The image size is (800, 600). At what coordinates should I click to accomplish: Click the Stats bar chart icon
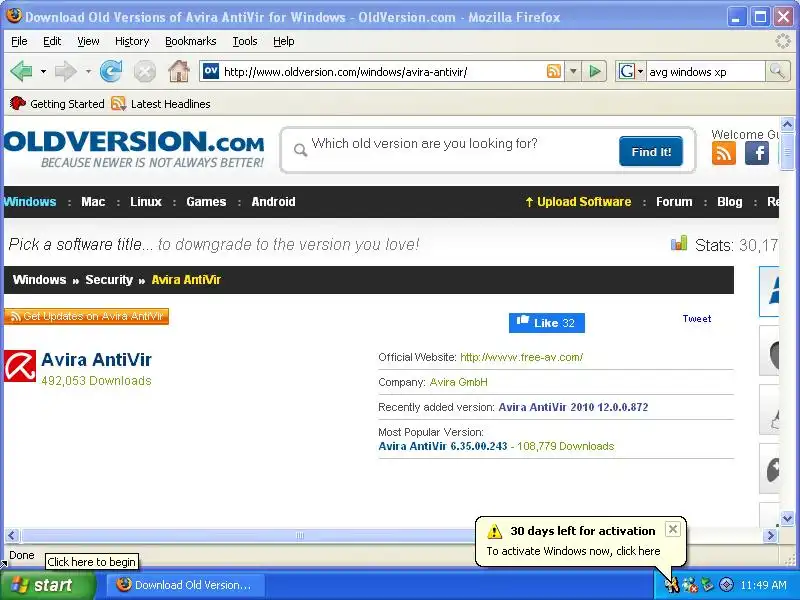pyautogui.click(x=679, y=243)
